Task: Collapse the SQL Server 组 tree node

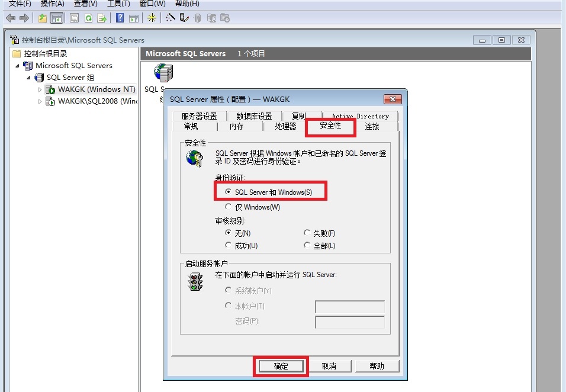Action: (x=28, y=78)
